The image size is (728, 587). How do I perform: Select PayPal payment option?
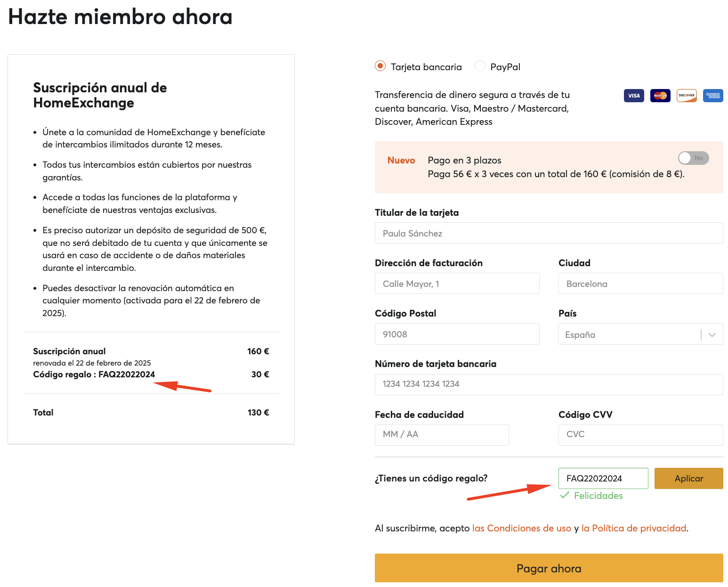pos(480,66)
